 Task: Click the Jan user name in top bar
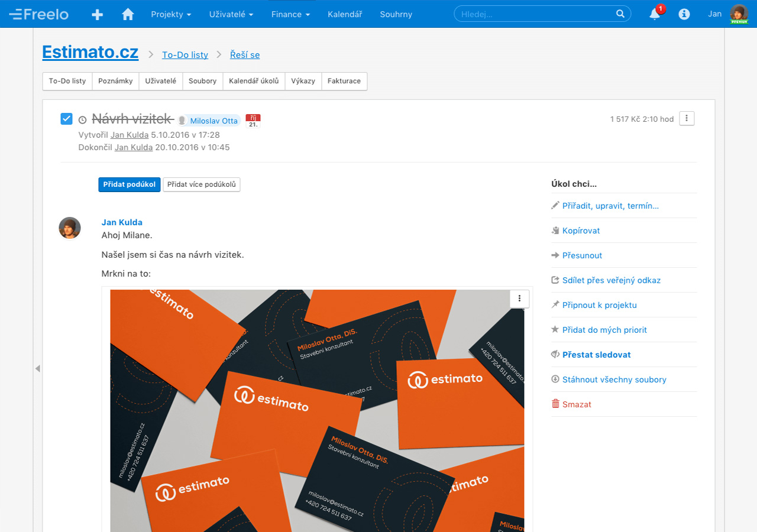[x=715, y=14]
